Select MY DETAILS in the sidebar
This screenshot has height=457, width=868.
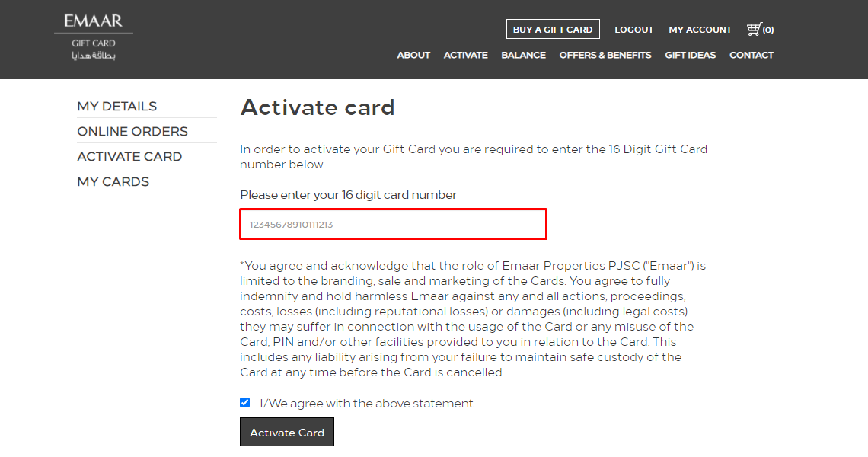point(116,106)
